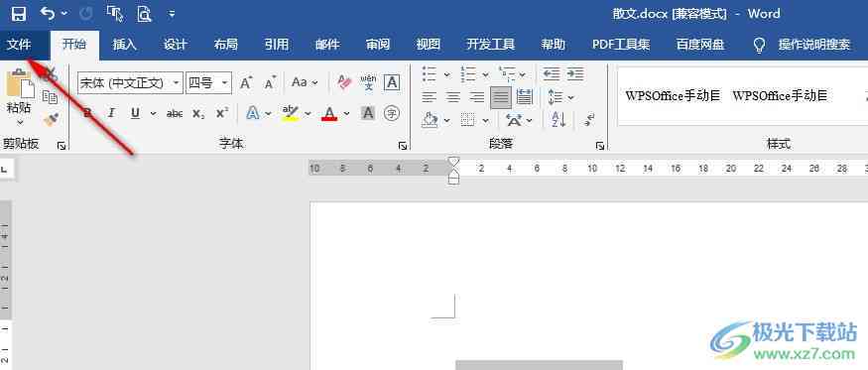
Task: Show or hide paragraph marks
Action: [x=589, y=119]
